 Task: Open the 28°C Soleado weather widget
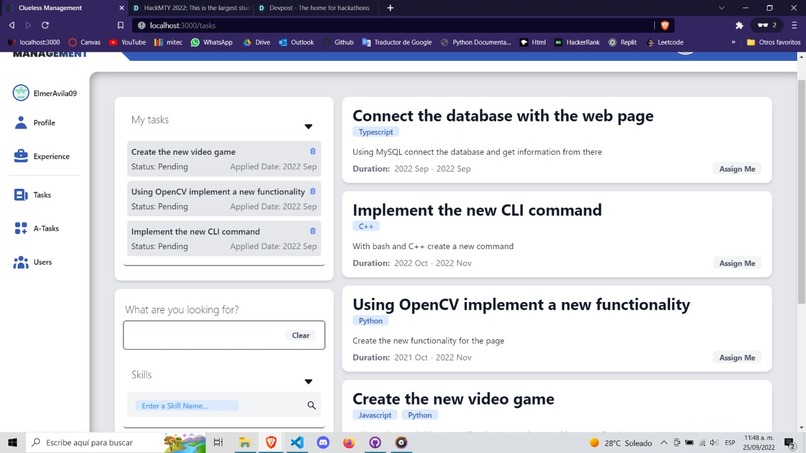[620, 443]
